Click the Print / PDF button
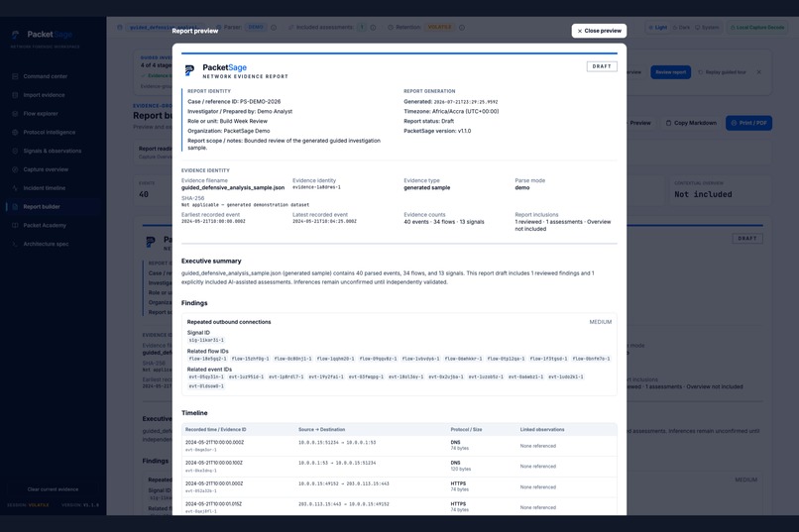 748,123
